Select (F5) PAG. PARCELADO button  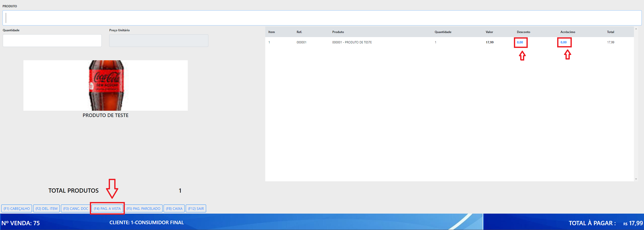click(143, 209)
